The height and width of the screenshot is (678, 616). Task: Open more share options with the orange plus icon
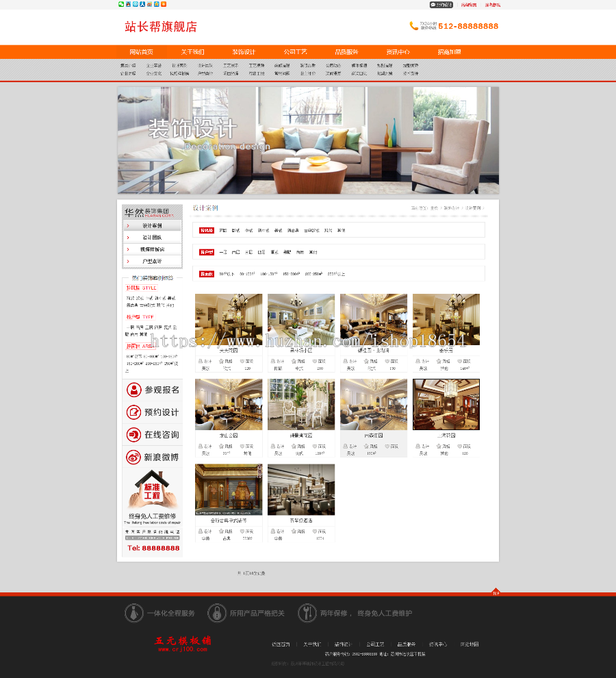164,4
